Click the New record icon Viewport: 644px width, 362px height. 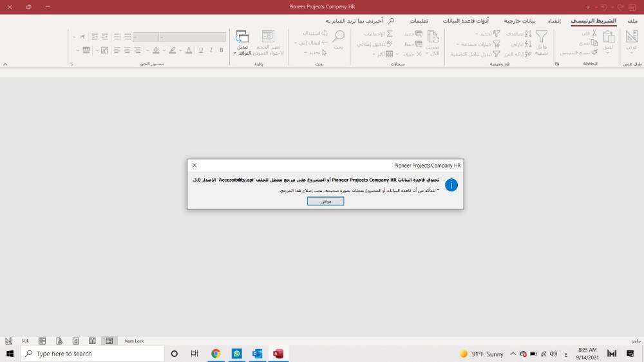click(419, 33)
